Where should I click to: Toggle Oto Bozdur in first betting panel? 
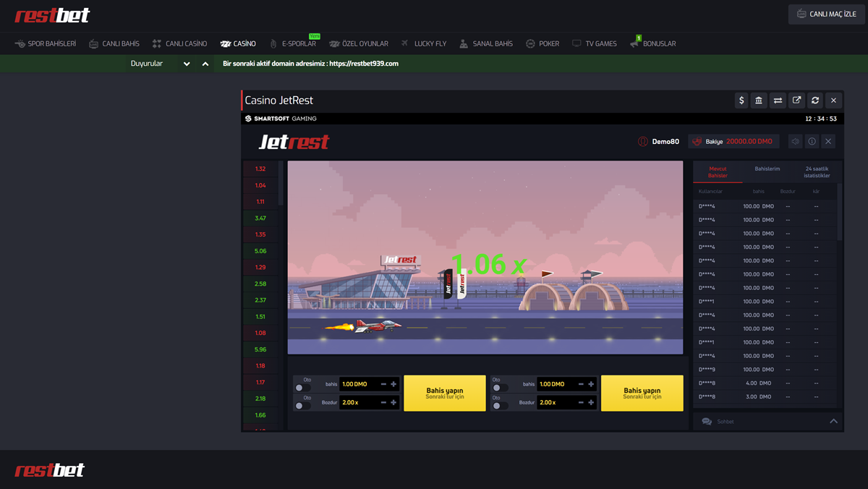(x=302, y=405)
